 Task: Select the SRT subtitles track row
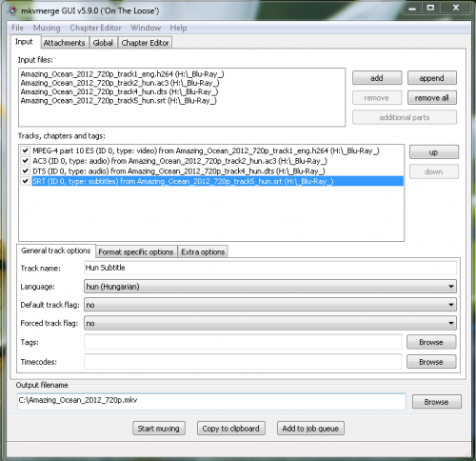click(217, 181)
